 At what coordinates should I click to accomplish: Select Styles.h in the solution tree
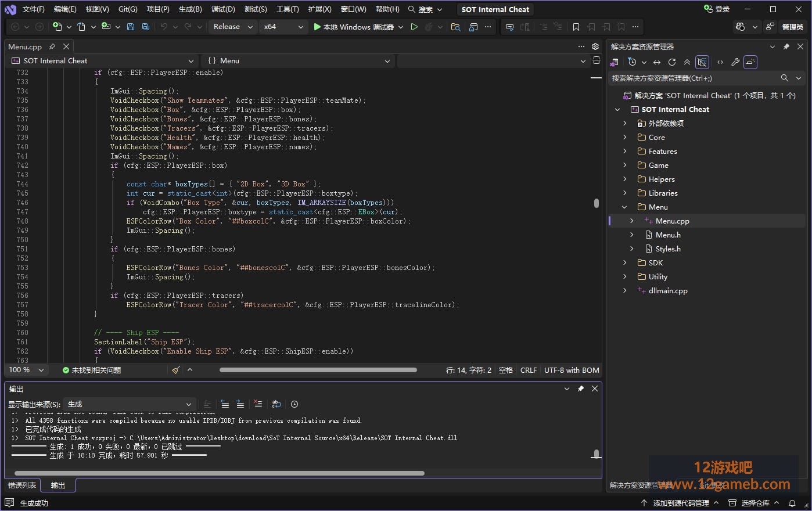point(668,249)
